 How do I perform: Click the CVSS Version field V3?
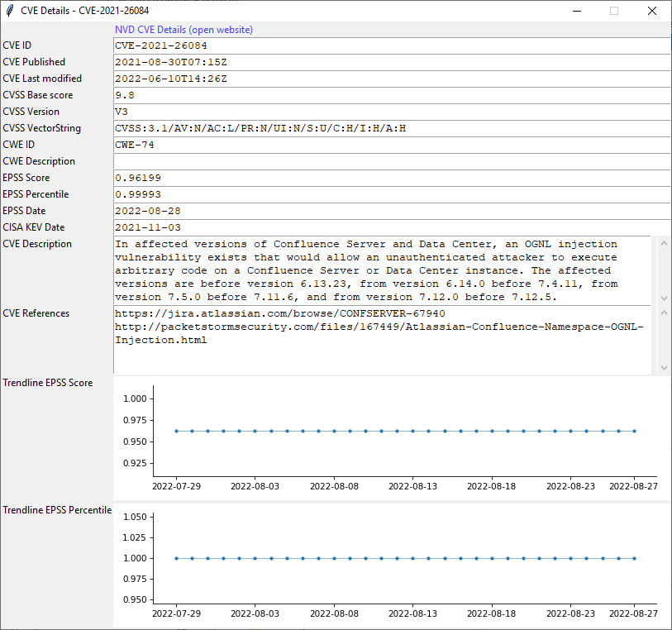pos(392,112)
